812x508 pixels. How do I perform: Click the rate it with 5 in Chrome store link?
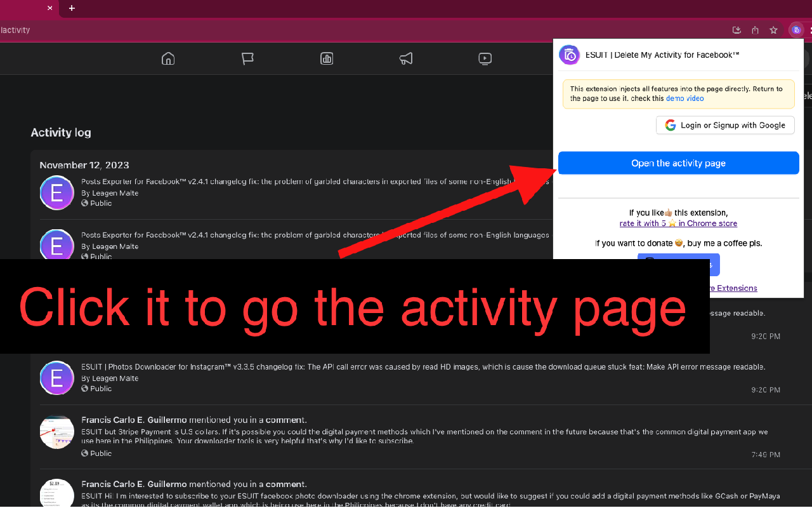(x=678, y=223)
